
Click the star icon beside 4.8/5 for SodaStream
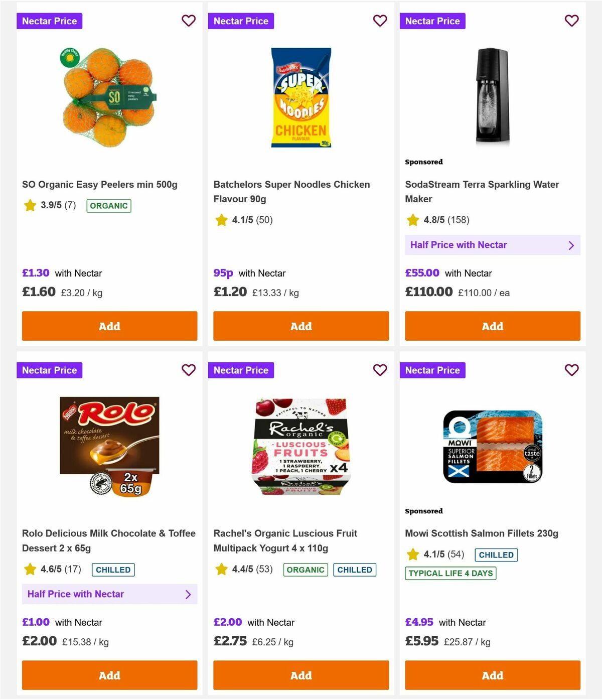click(x=412, y=220)
